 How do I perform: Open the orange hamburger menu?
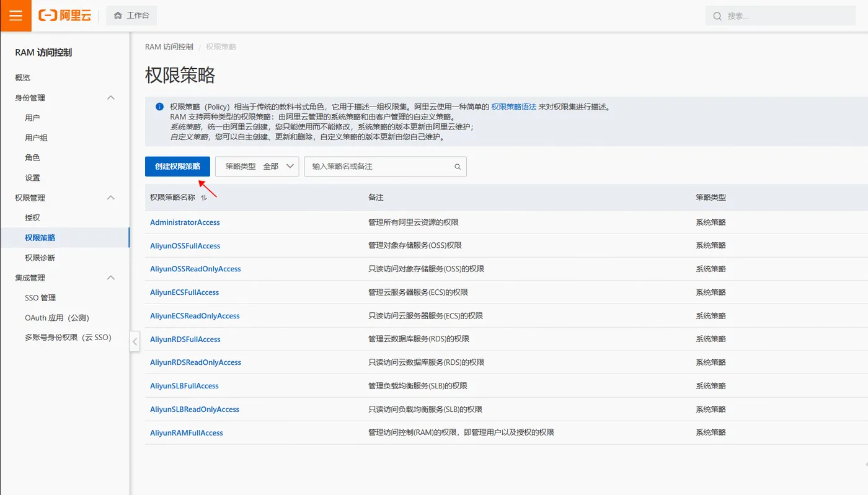[15, 15]
